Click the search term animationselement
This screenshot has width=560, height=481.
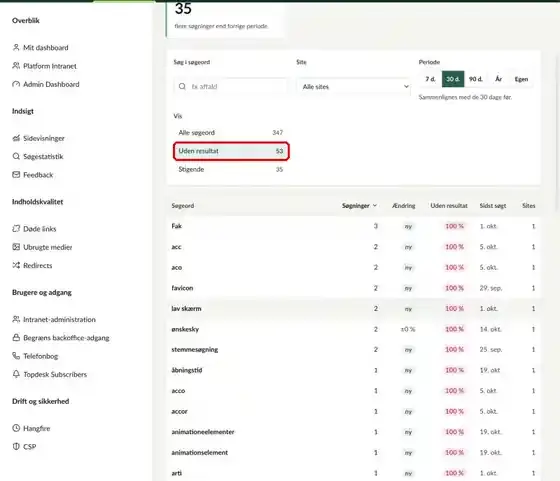click(200, 452)
